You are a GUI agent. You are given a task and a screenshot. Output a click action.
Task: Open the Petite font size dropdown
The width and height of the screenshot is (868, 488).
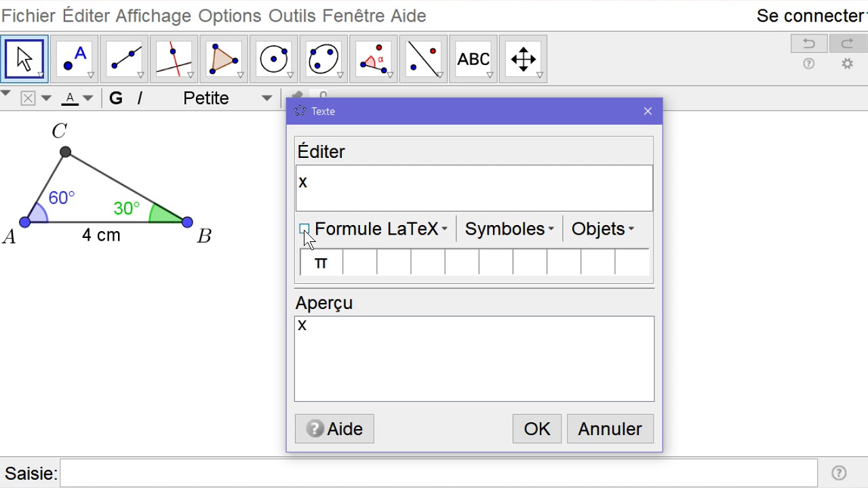[227, 98]
